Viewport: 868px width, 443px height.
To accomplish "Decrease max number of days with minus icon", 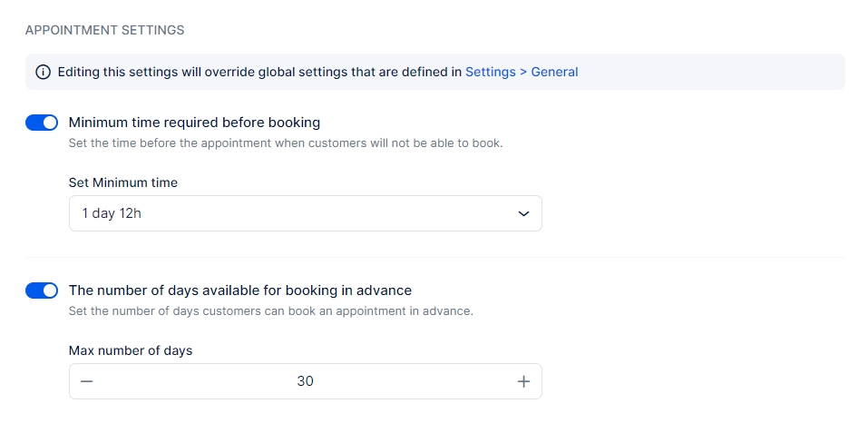I will click(87, 381).
